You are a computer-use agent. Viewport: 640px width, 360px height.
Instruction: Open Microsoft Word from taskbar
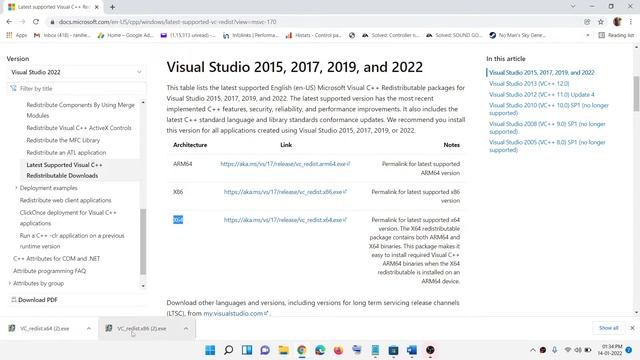(412, 350)
